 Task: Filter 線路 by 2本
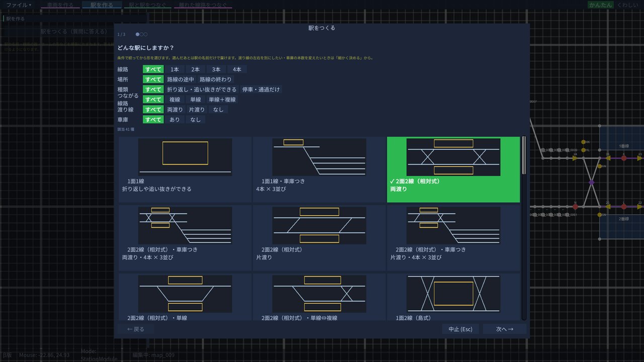tap(195, 69)
